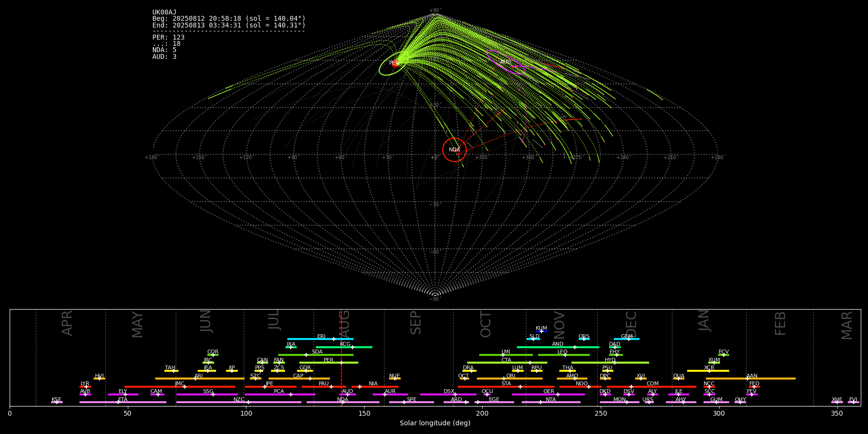
Task: Click the red NOO shower bar
Action: (x=581, y=386)
